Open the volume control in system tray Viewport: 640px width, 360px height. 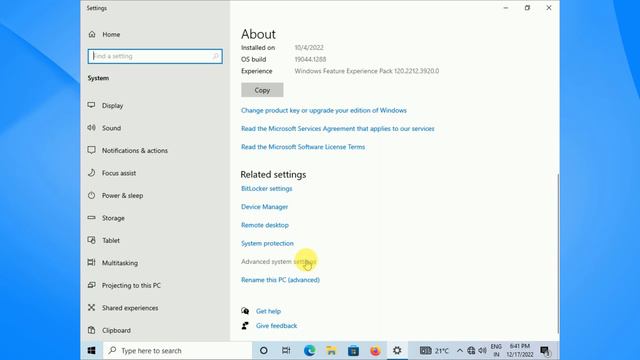point(482,351)
